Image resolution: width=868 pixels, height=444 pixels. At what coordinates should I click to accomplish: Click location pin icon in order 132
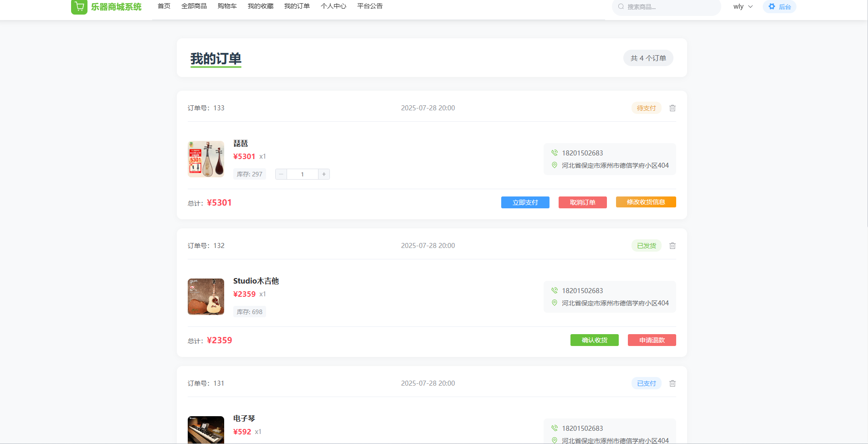point(555,303)
